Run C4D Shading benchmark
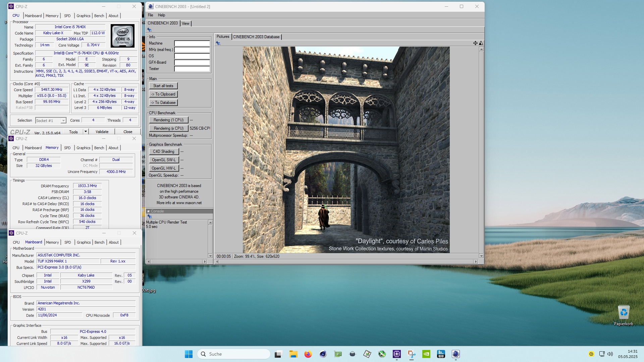 point(164,152)
